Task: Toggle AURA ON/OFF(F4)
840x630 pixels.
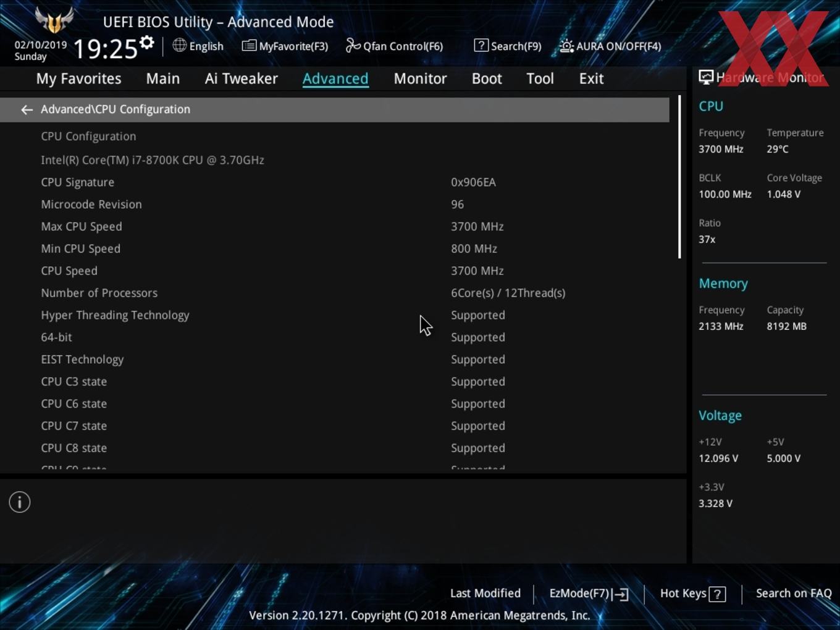Action: click(610, 46)
